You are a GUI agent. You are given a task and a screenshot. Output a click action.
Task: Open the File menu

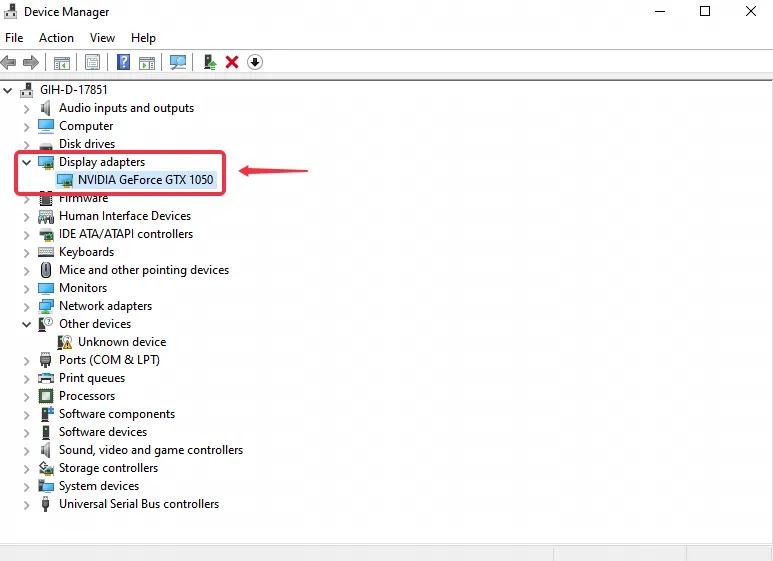pyautogui.click(x=14, y=38)
